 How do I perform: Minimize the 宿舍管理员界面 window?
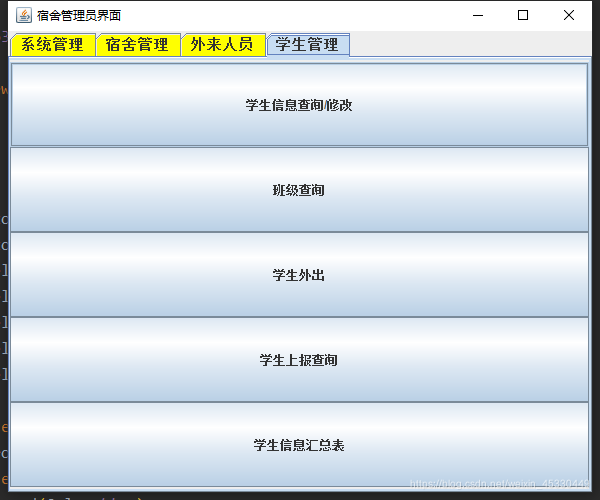[x=478, y=15]
